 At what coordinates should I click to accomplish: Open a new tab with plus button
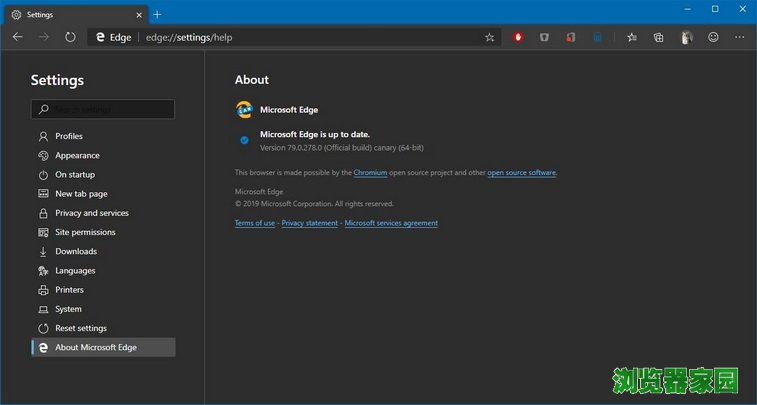click(x=157, y=14)
